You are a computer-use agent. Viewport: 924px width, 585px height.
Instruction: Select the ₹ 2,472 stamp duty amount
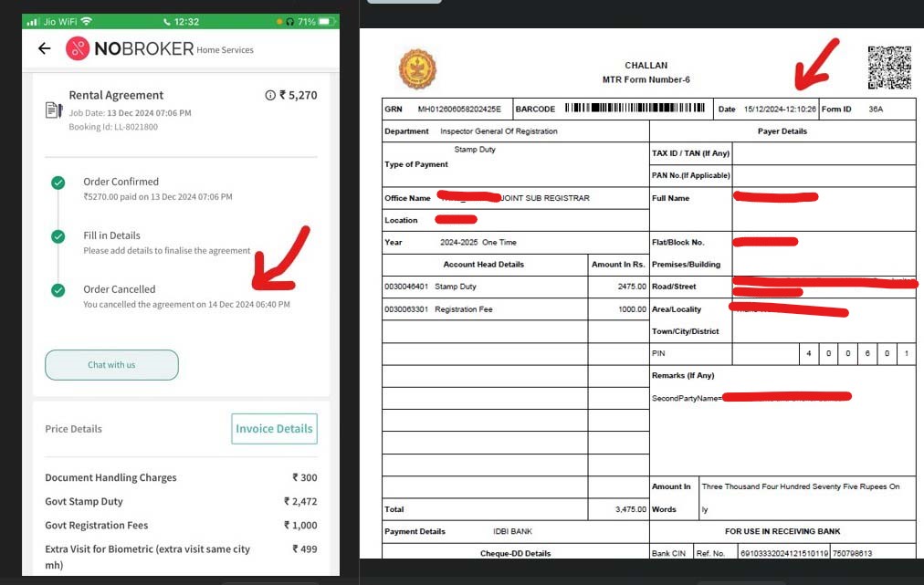(300, 501)
